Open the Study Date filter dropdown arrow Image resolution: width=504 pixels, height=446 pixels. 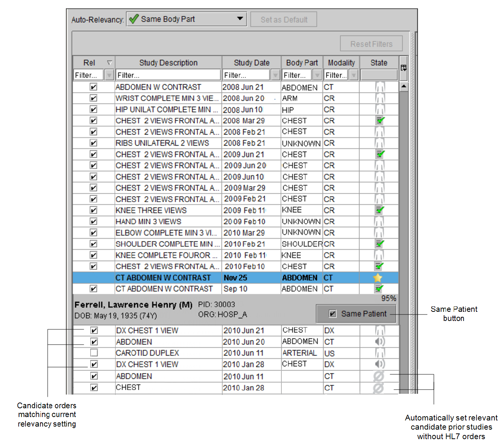275,75
